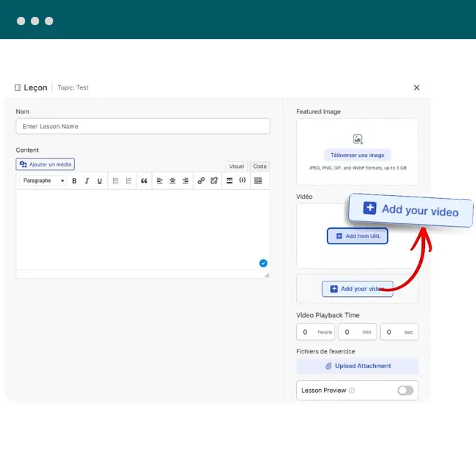Click the insert link icon
This screenshot has width=476, height=476.
pos(201,181)
